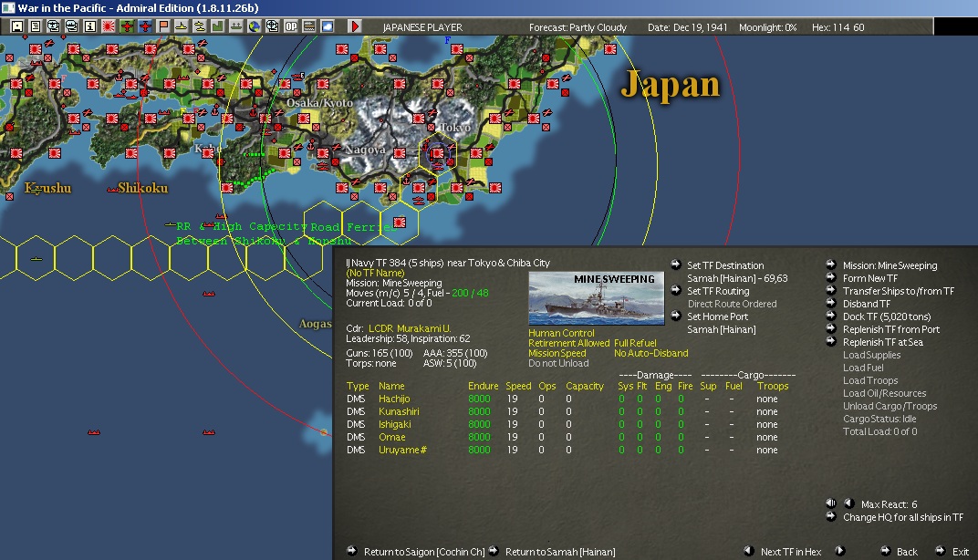Viewport: 978px width, 560px height.
Task: Click Return to Samah [Hainan]
Action: [x=560, y=551]
